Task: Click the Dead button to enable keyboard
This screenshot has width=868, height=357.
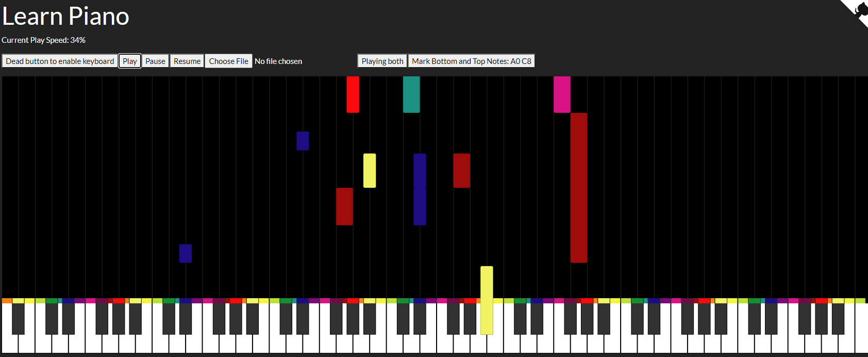Action: 60,61
